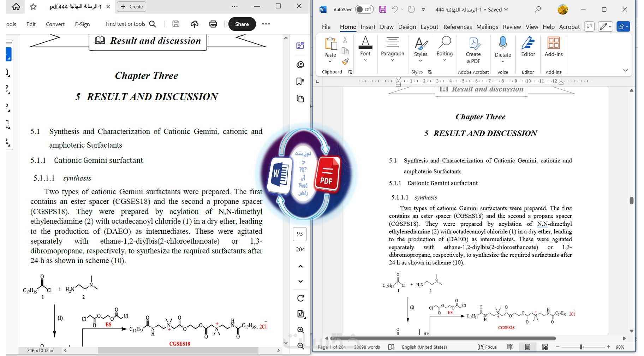Viewport: 644px width, 356px height.
Task: Click the Redo icon in Word
Action: point(411,10)
